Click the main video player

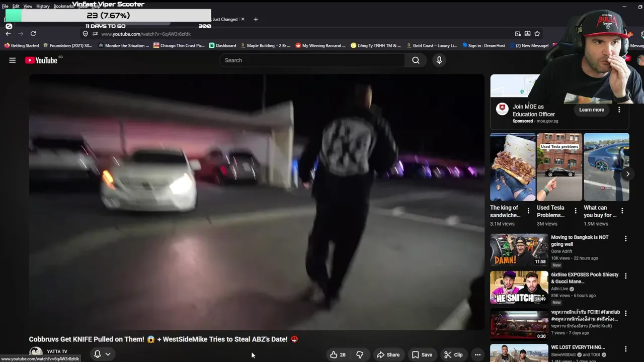[x=257, y=202]
